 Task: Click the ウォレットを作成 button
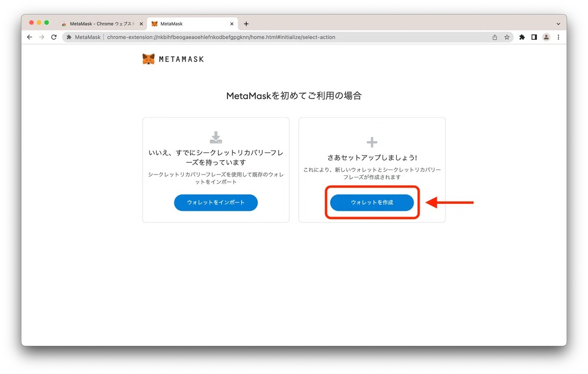click(x=372, y=202)
